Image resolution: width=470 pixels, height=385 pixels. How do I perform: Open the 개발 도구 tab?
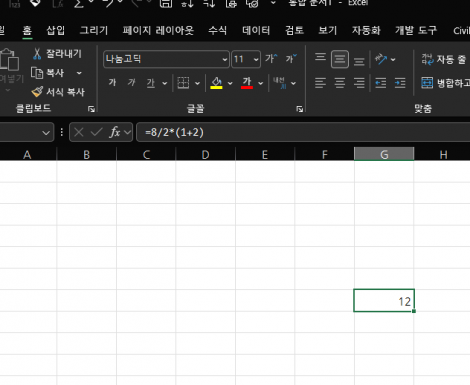coord(416,30)
